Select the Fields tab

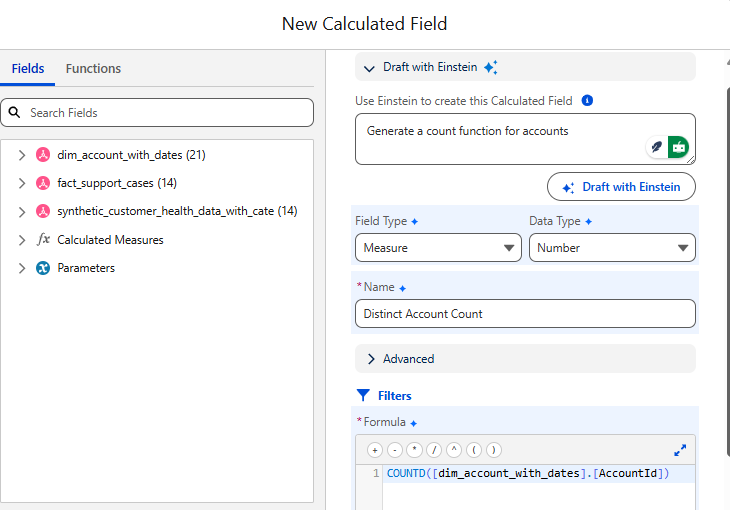click(x=28, y=69)
